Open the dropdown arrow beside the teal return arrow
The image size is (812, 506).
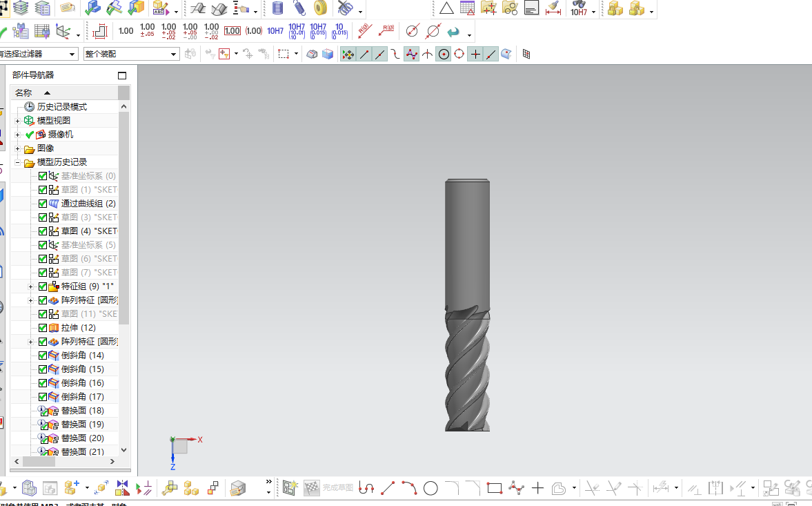pyautogui.click(x=469, y=35)
